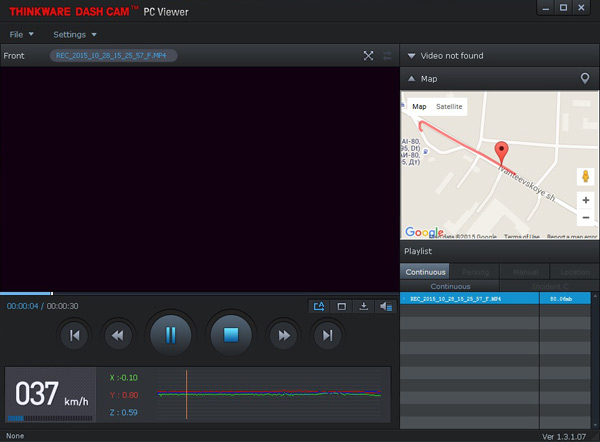Select the Continuous playlist tab
The image size is (600, 442).
tap(425, 272)
